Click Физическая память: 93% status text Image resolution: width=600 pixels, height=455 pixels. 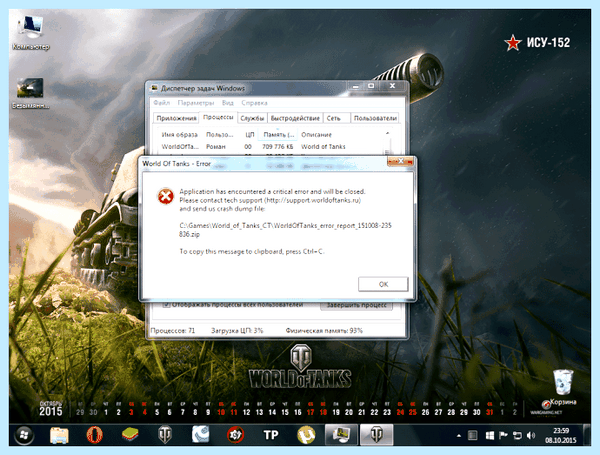pos(324,331)
